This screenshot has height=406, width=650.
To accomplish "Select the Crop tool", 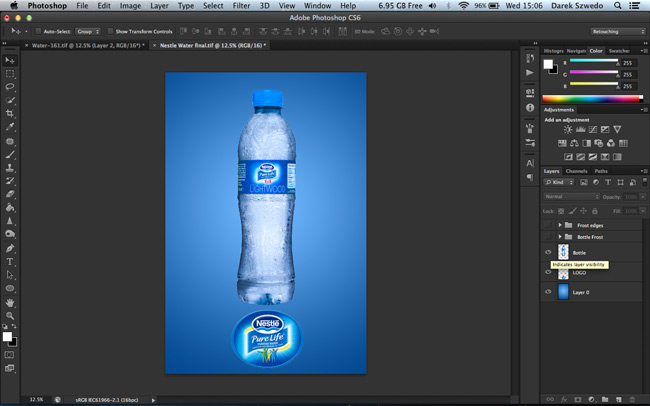I will point(10,113).
